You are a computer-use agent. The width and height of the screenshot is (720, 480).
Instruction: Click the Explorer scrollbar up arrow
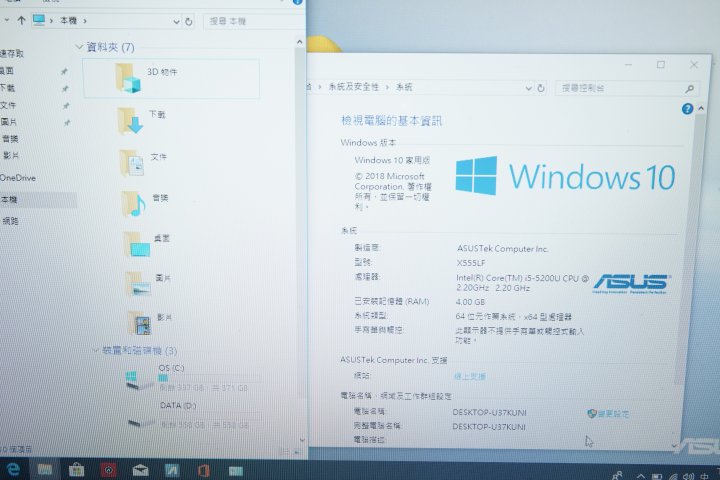tap(299, 42)
